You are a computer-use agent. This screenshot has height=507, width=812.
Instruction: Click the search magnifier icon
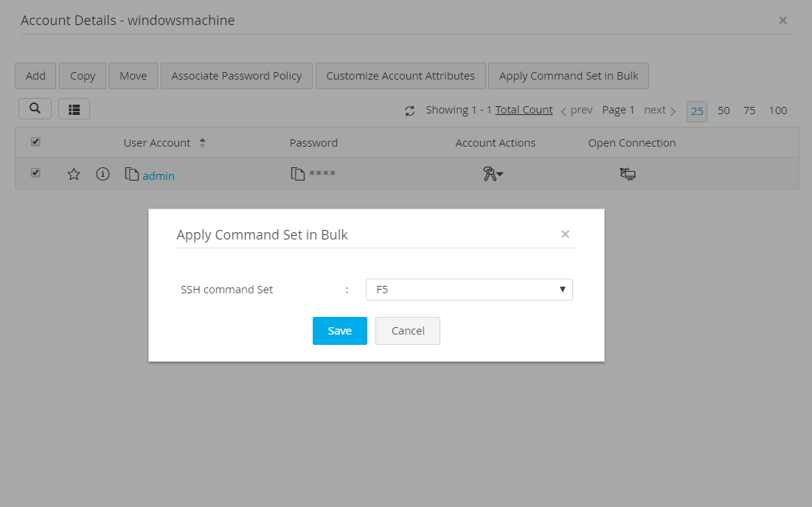[x=35, y=109]
